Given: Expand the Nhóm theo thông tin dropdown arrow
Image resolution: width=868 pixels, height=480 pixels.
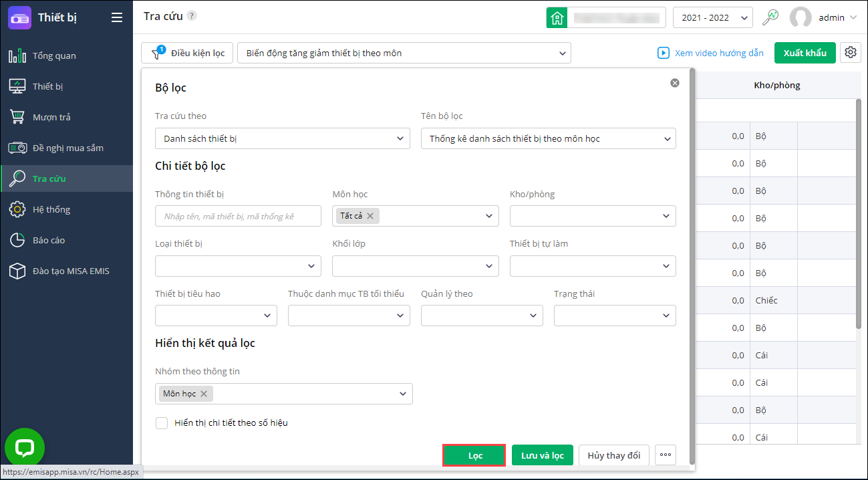Looking at the screenshot, I should tap(403, 394).
